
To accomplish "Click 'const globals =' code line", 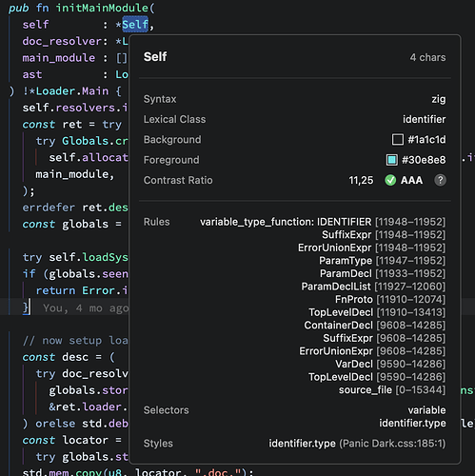I will point(72,224).
